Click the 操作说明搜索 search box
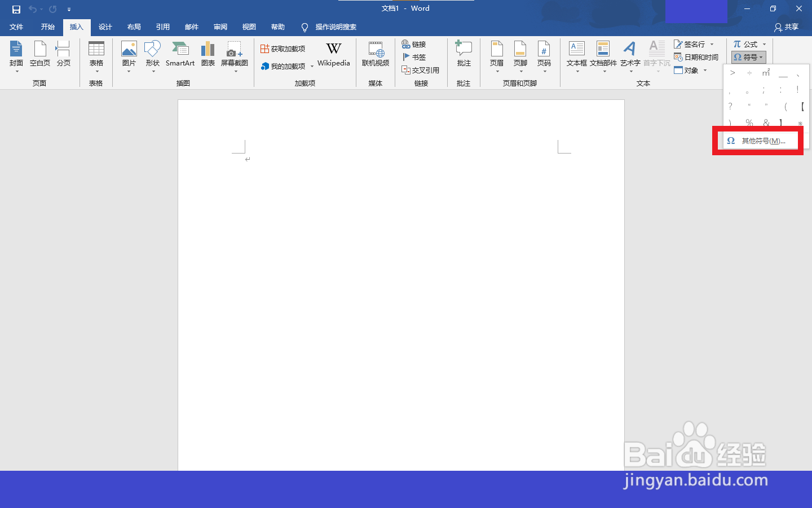 329,27
